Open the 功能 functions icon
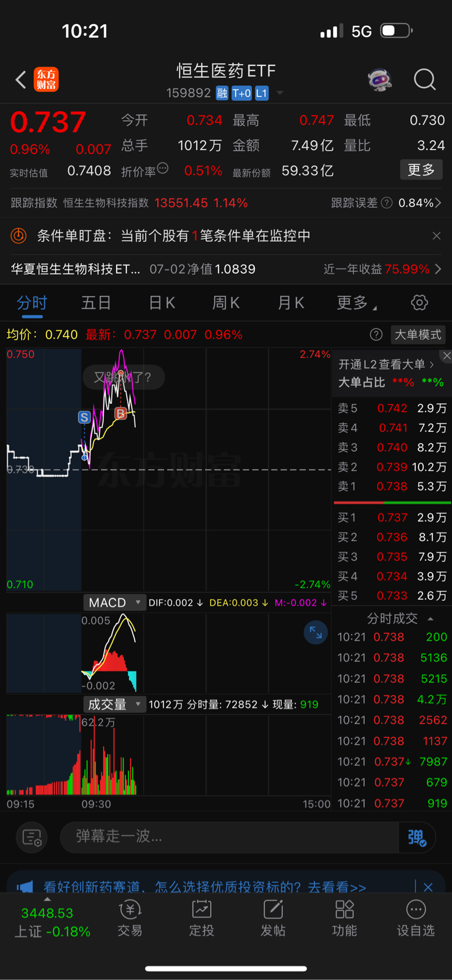The image size is (452, 980). 344,918
